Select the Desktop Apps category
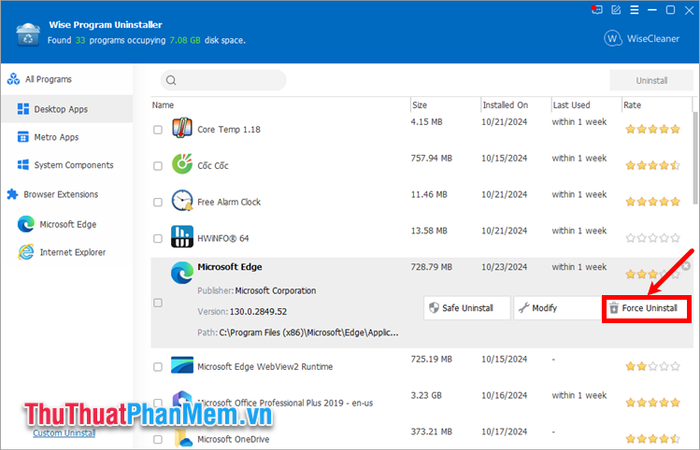The height and width of the screenshot is (450, 700). click(67, 109)
